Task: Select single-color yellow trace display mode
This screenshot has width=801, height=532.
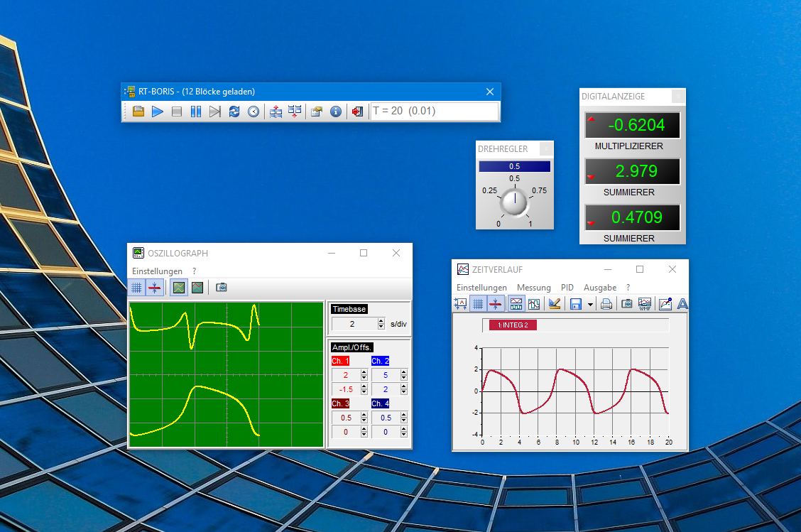Action: 179,287
